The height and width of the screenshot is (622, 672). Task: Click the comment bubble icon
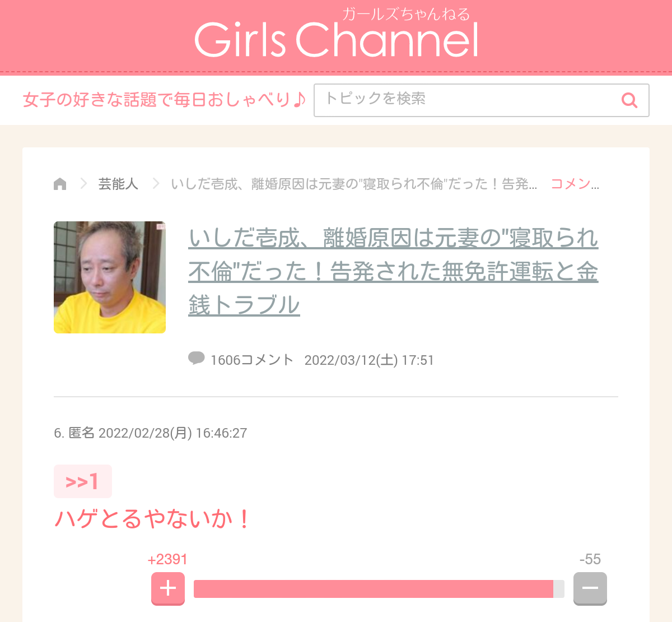[197, 358]
